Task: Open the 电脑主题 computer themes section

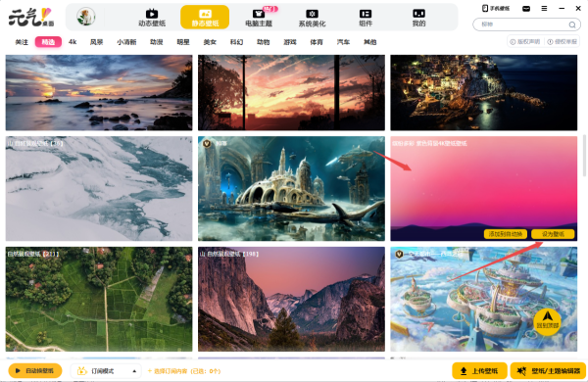Action: pyautogui.click(x=259, y=18)
